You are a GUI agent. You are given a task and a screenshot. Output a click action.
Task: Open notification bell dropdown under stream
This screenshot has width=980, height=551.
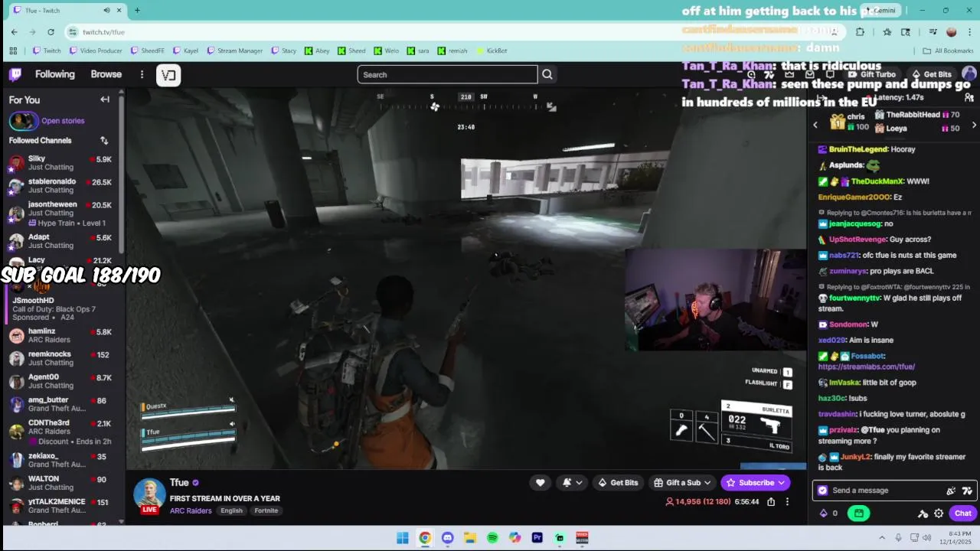click(573, 482)
